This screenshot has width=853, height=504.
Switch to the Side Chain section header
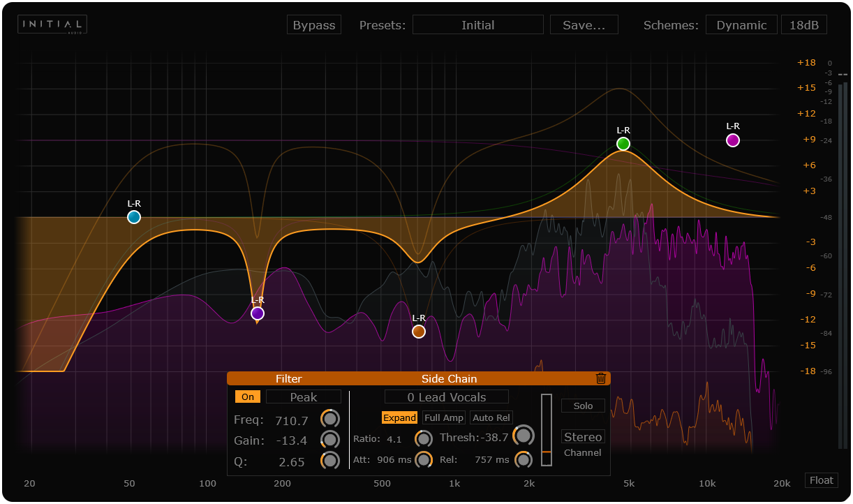click(x=450, y=378)
